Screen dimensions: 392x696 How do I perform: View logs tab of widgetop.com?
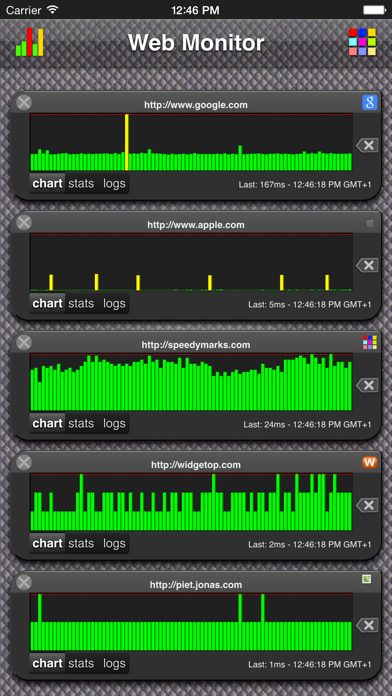(114, 543)
